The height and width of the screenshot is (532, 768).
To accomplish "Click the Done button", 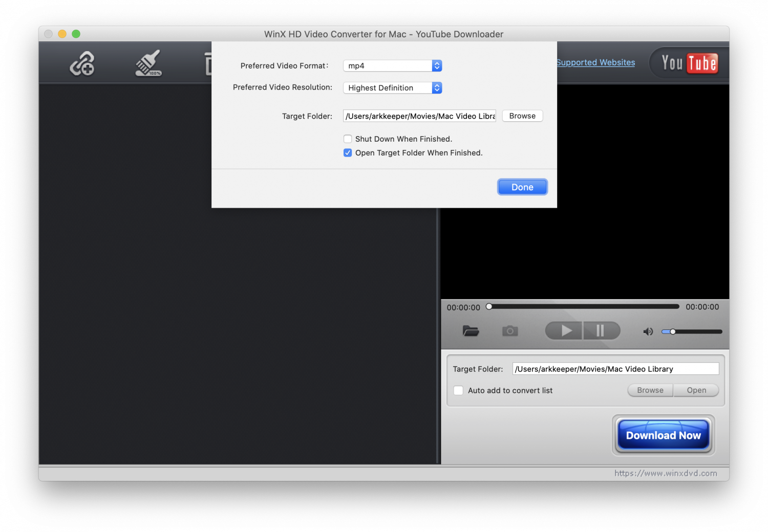I will [x=522, y=187].
